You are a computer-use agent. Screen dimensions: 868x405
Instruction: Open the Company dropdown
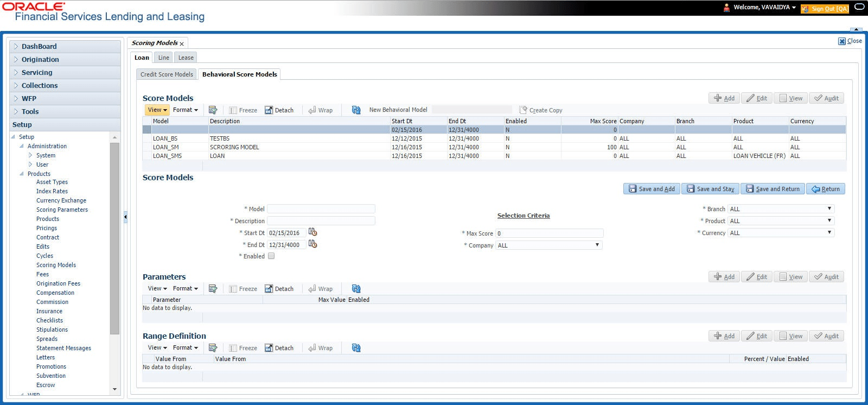tap(549, 245)
